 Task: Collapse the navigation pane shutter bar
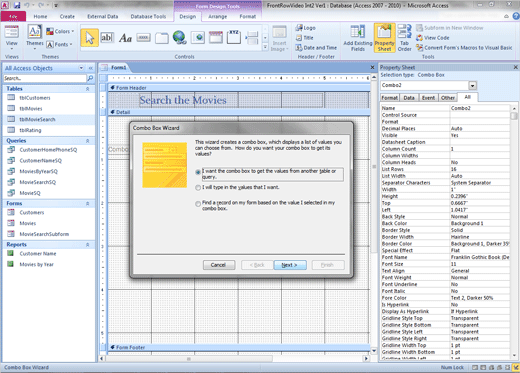click(91, 68)
